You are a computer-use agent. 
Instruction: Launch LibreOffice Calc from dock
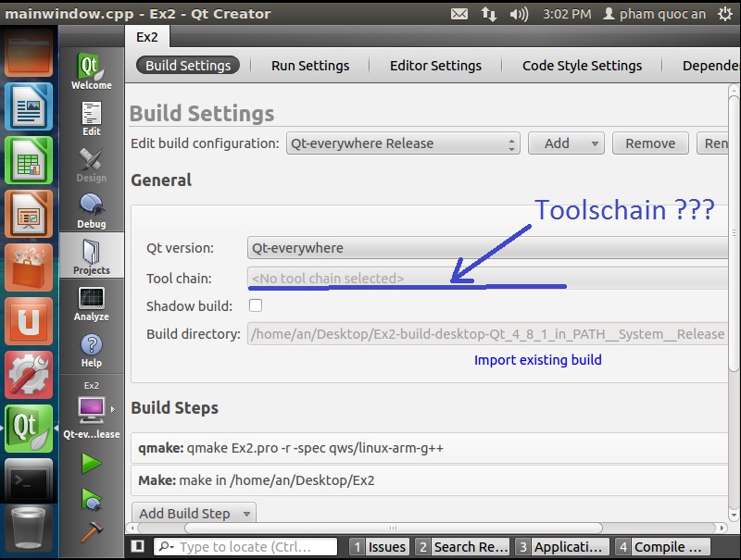[29, 160]
